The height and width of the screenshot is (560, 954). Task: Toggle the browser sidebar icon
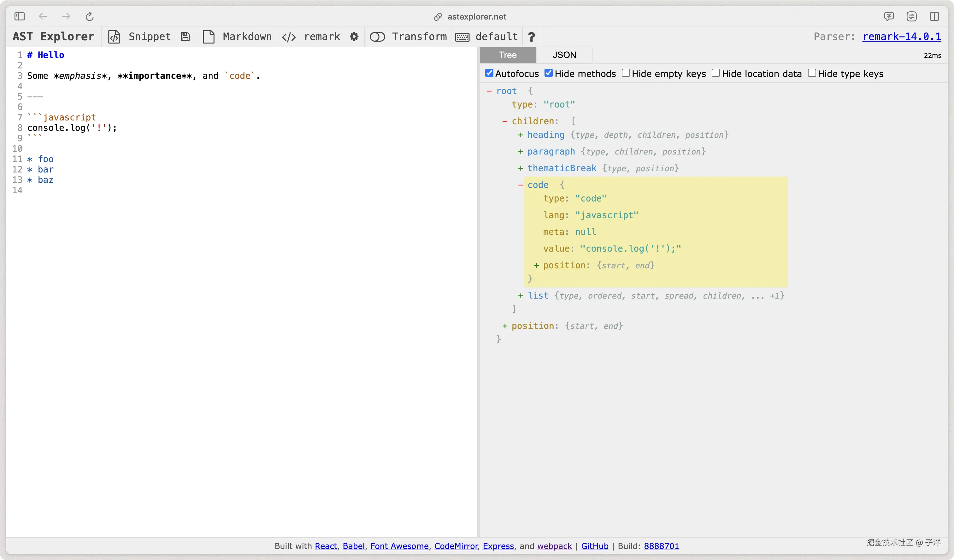click(19, 17)
